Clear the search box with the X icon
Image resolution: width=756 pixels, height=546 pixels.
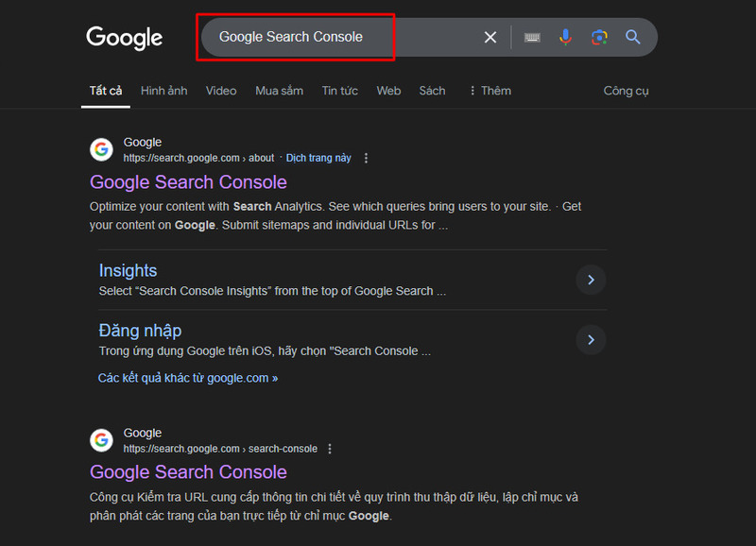(x=490, y=37)
